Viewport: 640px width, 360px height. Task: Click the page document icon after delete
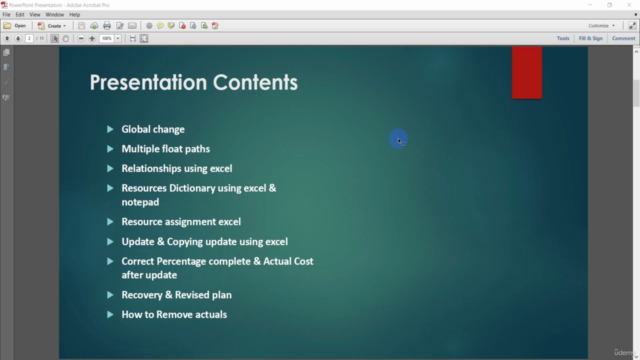point(193,26)
